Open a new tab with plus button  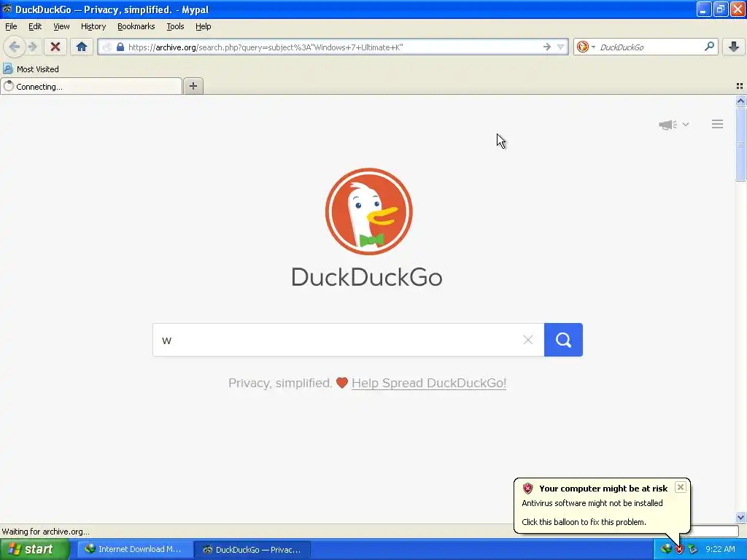(193, 86)
